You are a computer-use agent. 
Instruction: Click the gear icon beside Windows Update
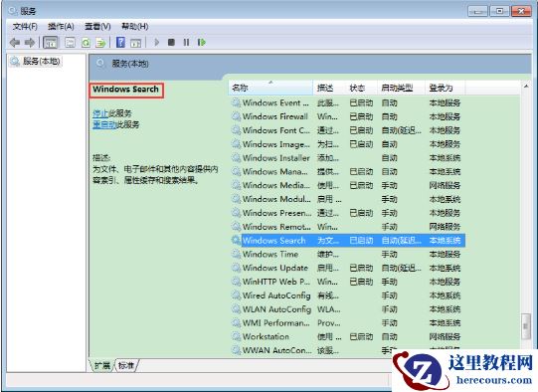pyautogui.click(x=236, y=268)
